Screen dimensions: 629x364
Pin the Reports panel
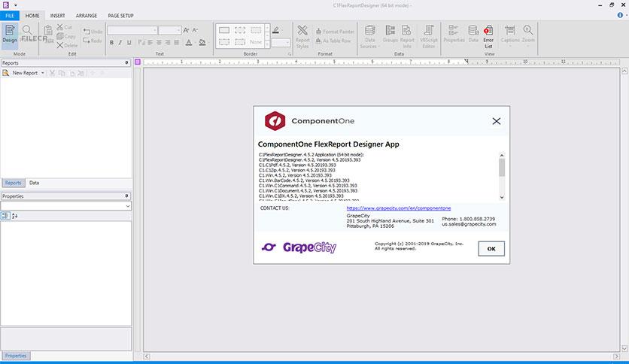126,63
